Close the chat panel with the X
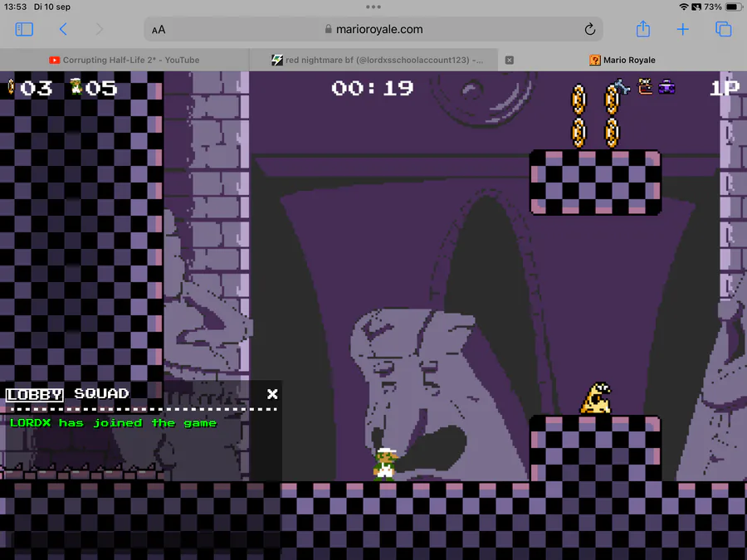Viewport: 747px width, 560px height. (272, 394)
